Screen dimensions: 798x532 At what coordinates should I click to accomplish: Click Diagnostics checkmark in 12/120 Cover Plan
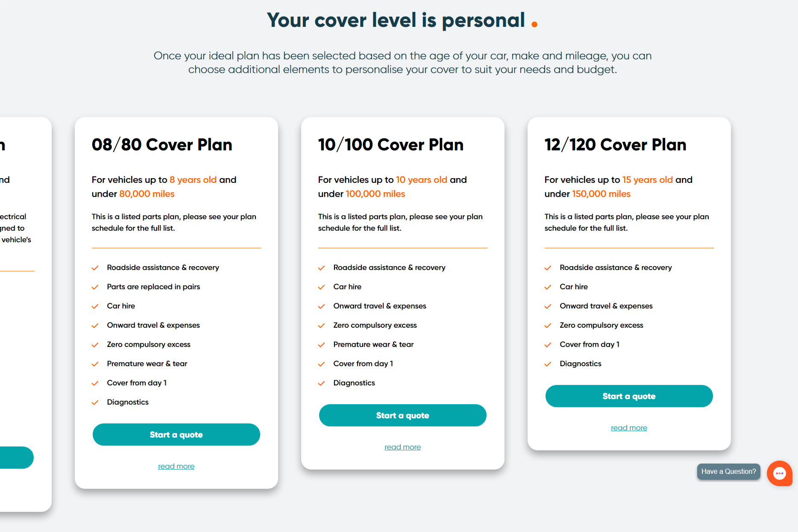click(x=548, y=364)
